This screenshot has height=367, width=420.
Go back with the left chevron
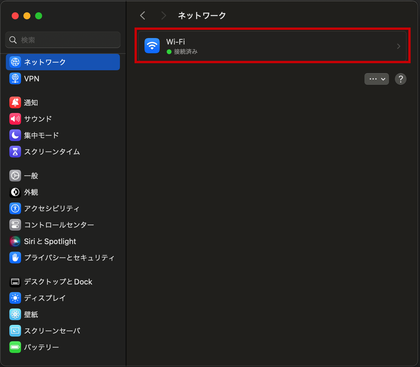point(143,15)
